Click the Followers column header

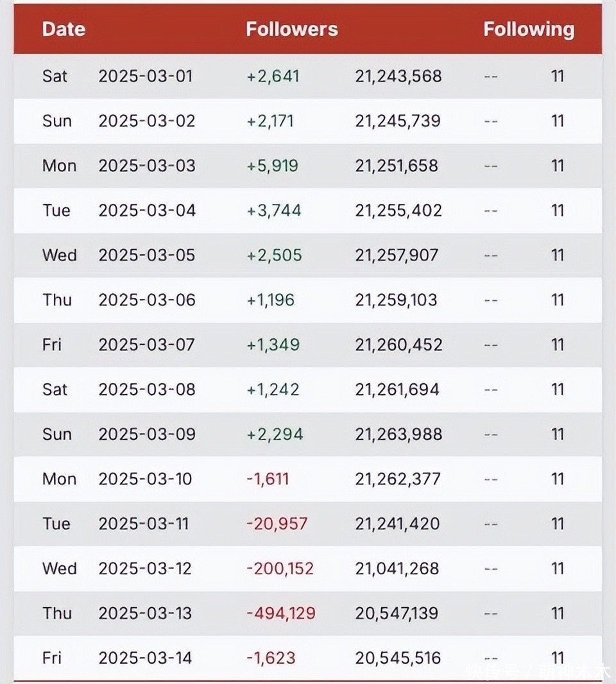(x=292, y=30)
